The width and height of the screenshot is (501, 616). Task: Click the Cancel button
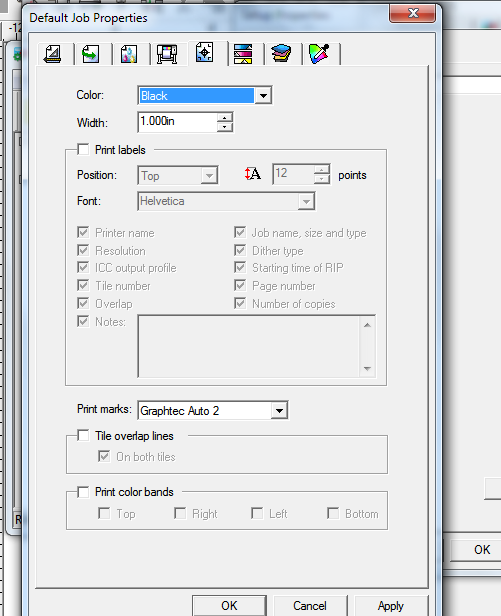coord(310,606)
